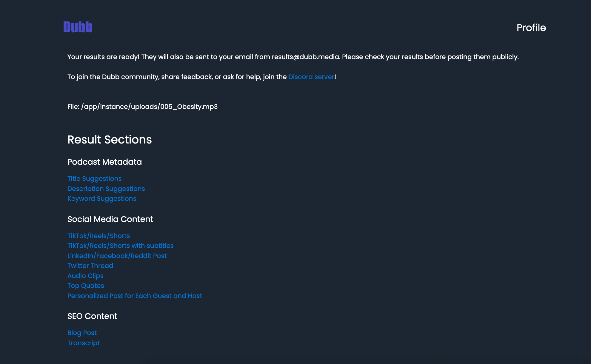Viewport: 591px width, 364px height.
Task: View TikTok/Reels/Shorts content
Action: coord(98,236)
